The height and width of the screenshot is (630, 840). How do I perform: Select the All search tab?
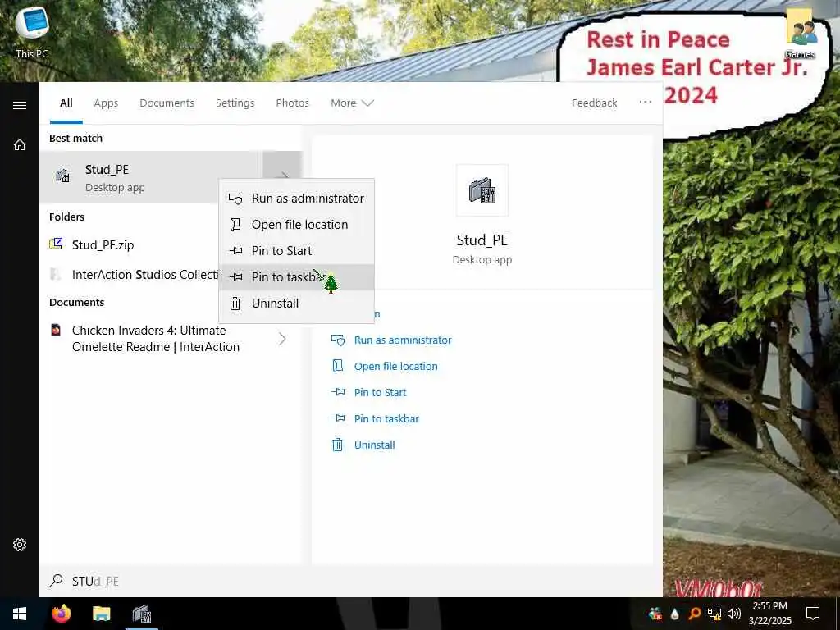66,103
